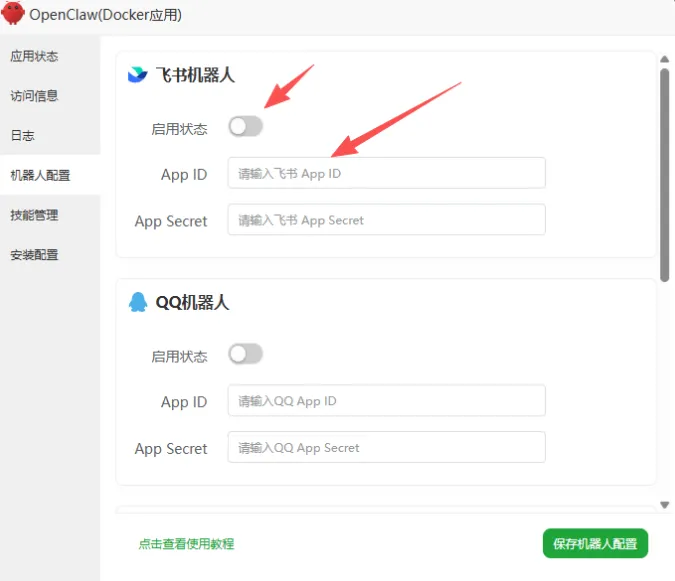The height and width of the screenshot is (581, 675).
Task: Click the vertical scrollbar thumb
Action: tap(665, 175)
